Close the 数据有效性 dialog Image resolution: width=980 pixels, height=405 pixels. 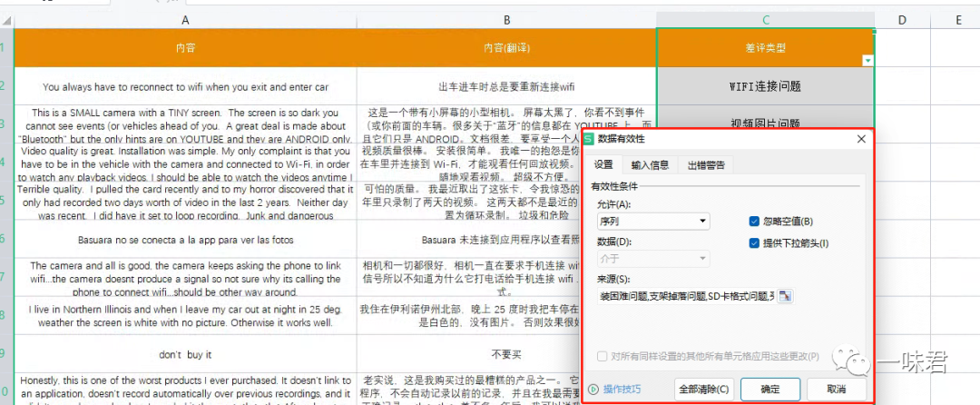point(861,139)
